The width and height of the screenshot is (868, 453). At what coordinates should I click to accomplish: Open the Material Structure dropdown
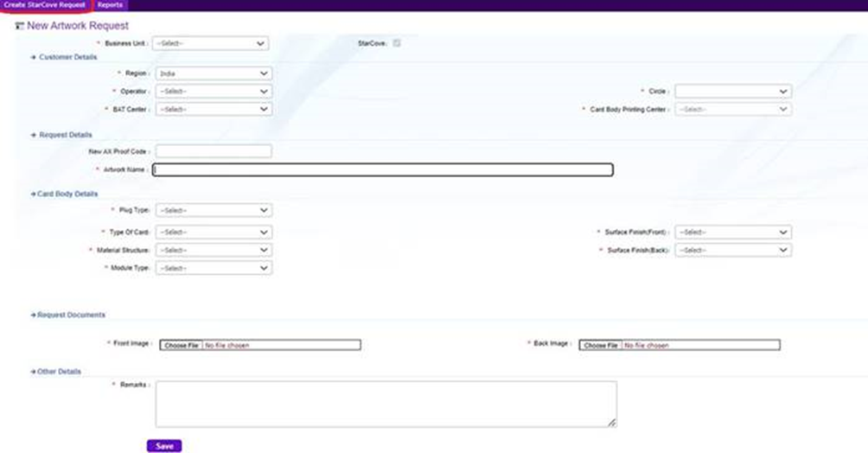point(212,250)
